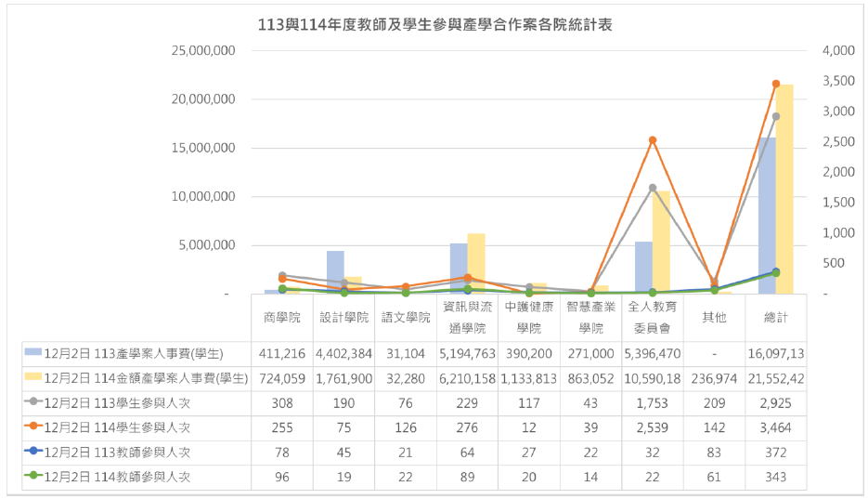Image resolution: width=868 pixels, height=499 pixels.
Task: Select the table cell showing 2,539
Action: pos(653,427)
